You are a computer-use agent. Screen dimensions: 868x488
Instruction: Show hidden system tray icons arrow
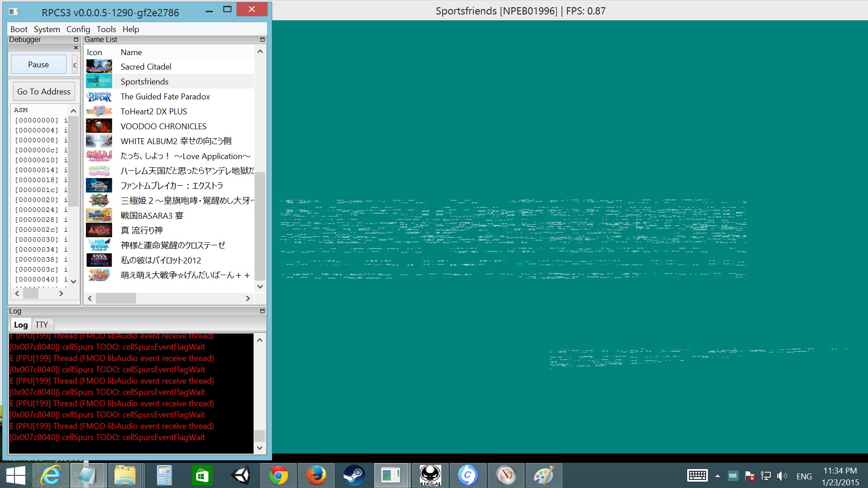click(717, 476)
